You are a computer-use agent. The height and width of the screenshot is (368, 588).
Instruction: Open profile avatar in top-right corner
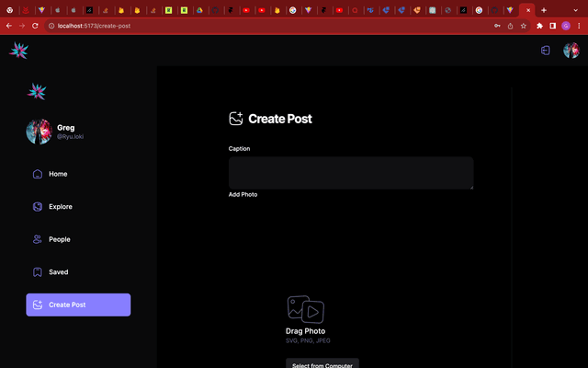(571, 51)
